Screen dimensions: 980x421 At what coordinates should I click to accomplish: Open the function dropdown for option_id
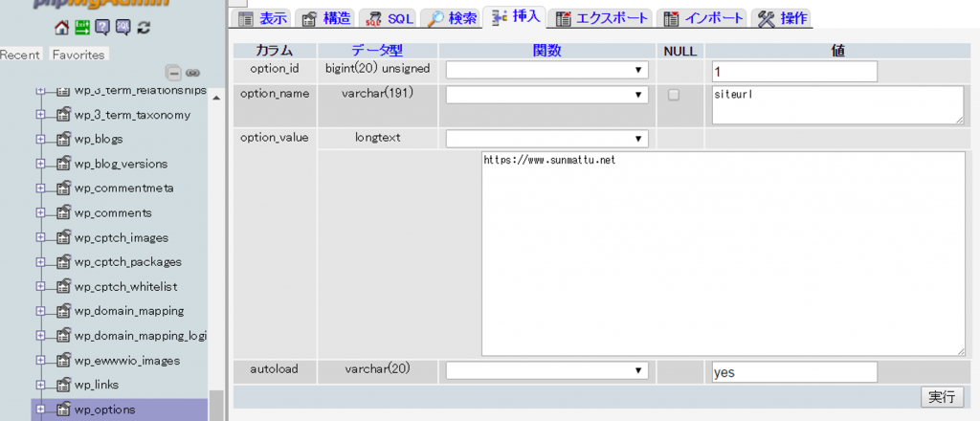(x=546, y=70)
